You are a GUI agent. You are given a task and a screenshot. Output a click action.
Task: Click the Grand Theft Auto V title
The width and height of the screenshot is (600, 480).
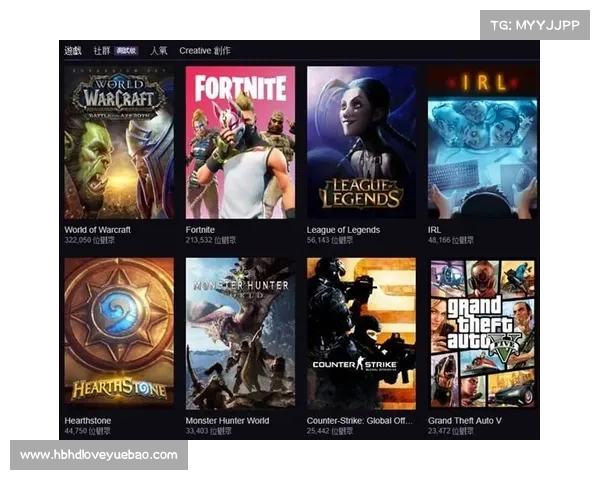pos(465,420)
